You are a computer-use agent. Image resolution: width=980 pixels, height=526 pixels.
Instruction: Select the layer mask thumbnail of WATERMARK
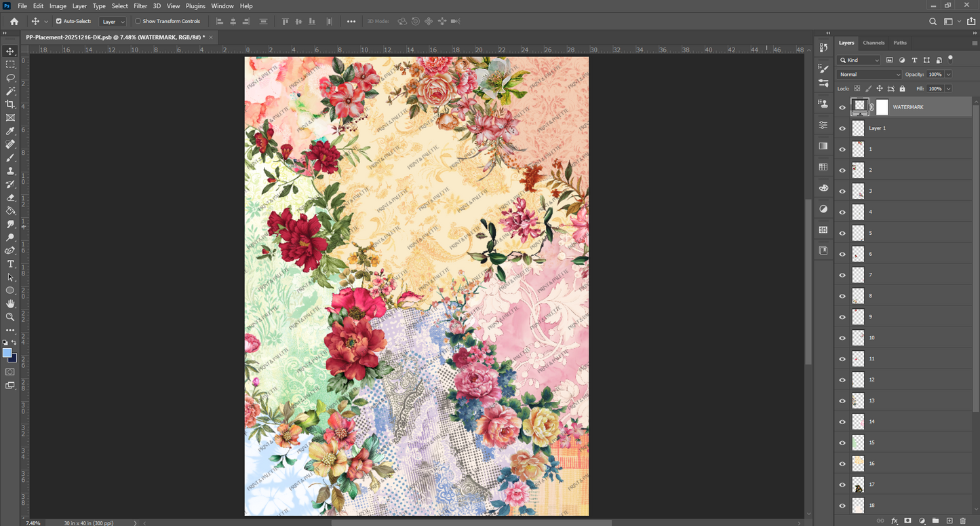(x=882, y=107)
